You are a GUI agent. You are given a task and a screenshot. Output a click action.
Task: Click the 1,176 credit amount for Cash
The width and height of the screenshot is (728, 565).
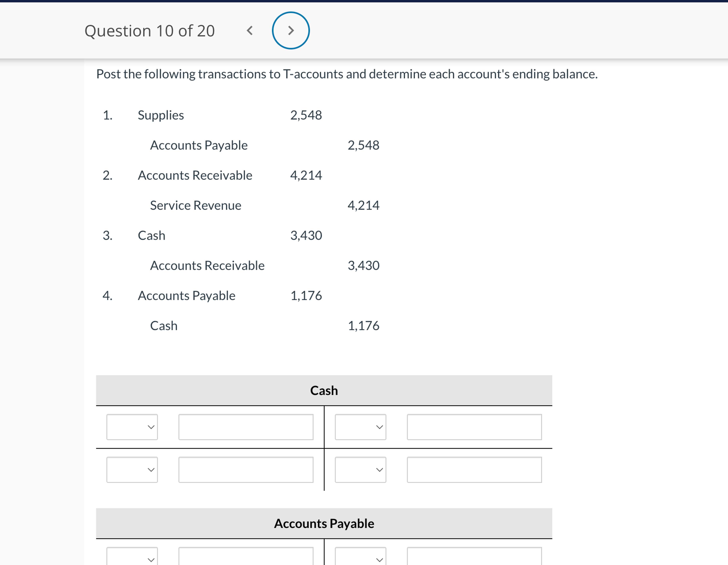363,326
